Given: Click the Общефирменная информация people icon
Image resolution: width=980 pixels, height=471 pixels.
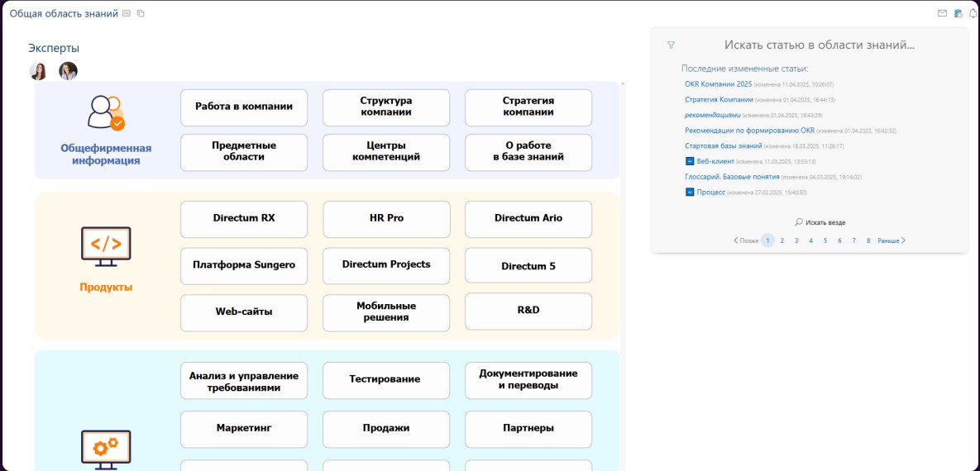Looking at the screenshot, I should point(106,113).
